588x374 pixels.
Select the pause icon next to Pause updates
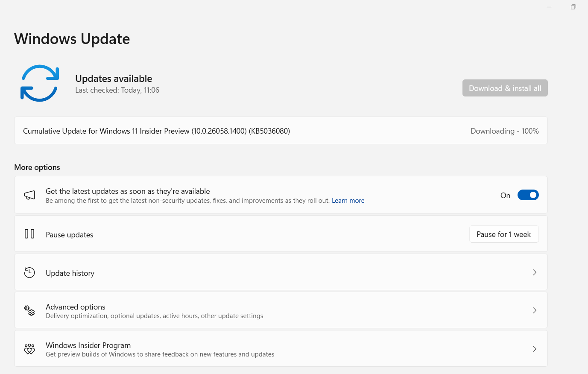[x=29, y=234]
